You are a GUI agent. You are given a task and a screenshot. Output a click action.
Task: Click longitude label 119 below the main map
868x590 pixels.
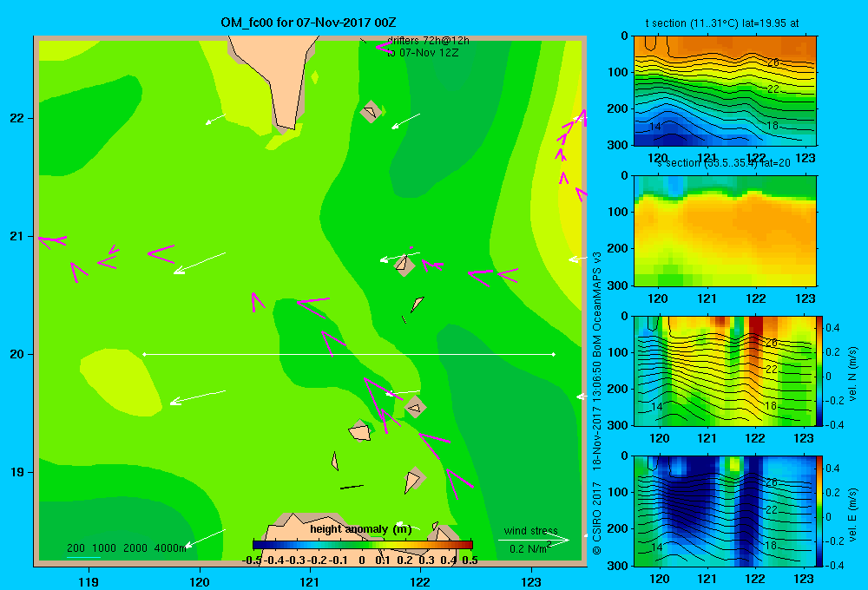[89, 581]
